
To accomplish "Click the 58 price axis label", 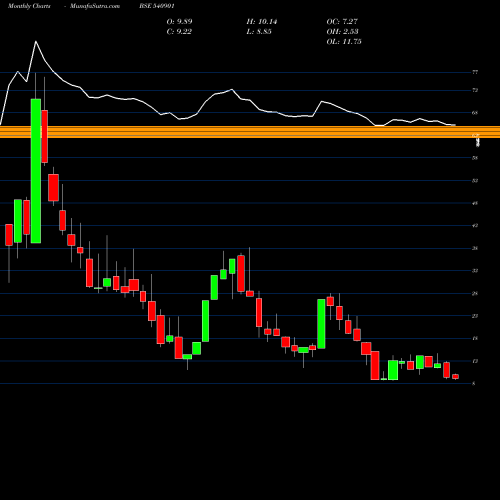I will point(475,158).
